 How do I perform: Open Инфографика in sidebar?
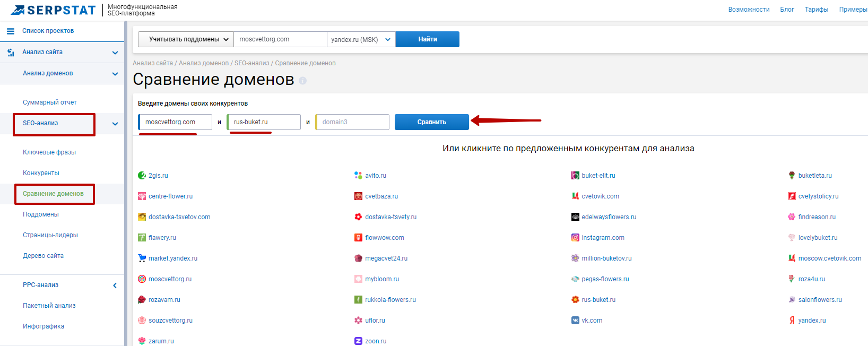pyautogui.click(x=44, y=326)
